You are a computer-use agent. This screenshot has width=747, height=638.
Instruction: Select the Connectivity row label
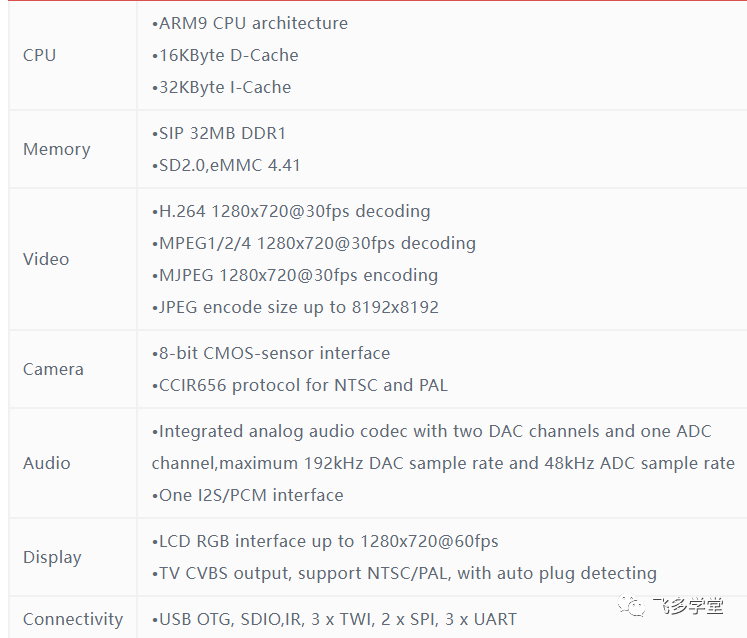click(73, 619)
